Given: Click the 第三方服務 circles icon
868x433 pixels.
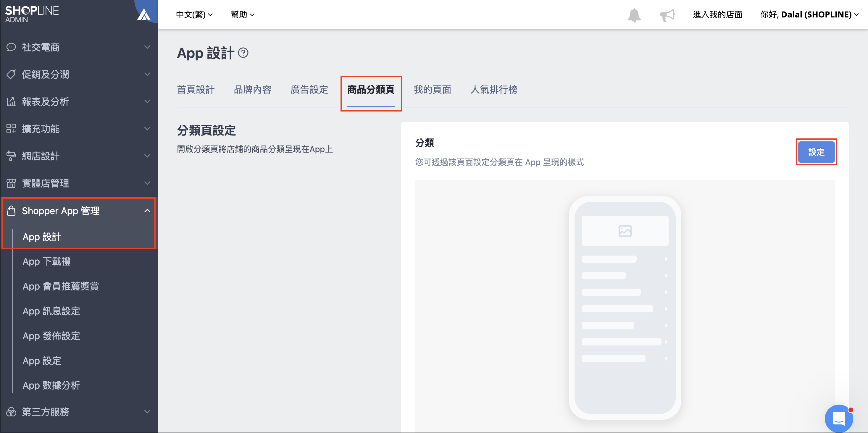Looking at the screenshot, I should click(11, 412).
